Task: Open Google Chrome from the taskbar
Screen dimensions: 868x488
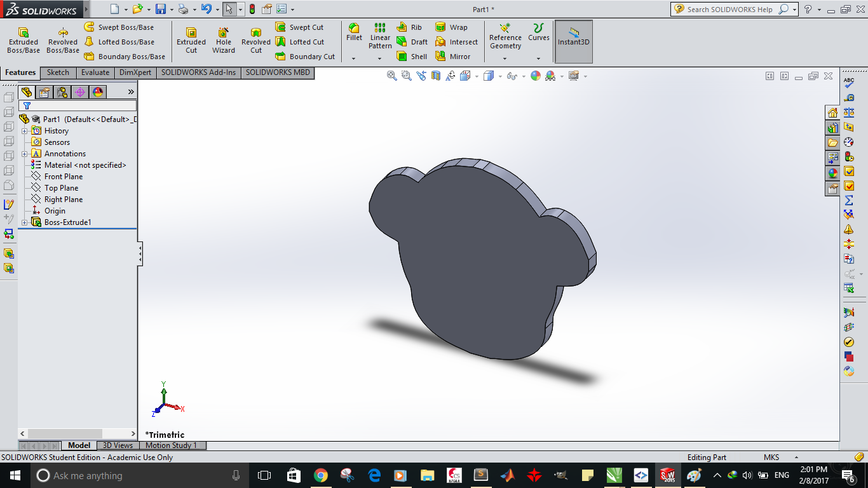Action: 320,475
